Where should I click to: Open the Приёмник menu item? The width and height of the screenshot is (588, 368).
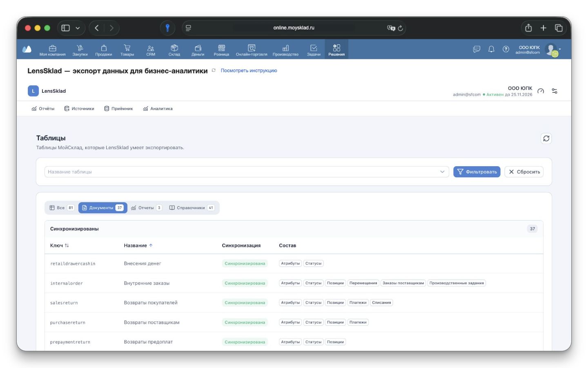(118, 109)
